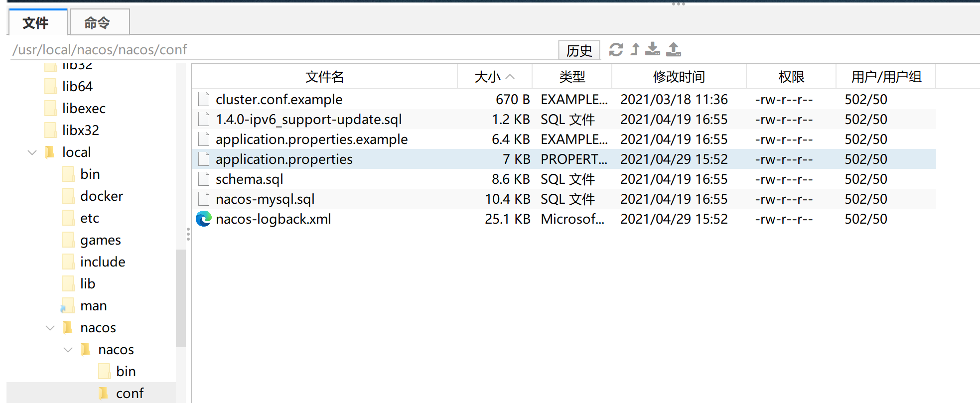Select file application.properties
The height and width of the screenshot is (403, 980).
coord(284,159)
